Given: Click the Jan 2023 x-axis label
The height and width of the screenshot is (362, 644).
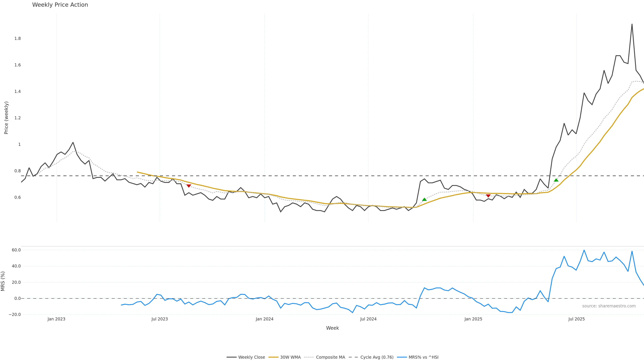Looking at the screenshot, I should (x=56, y=319).
